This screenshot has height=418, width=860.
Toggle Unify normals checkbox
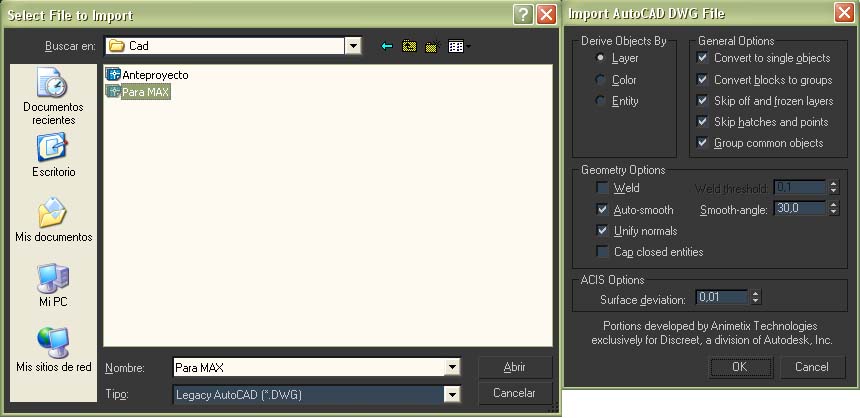603,231
